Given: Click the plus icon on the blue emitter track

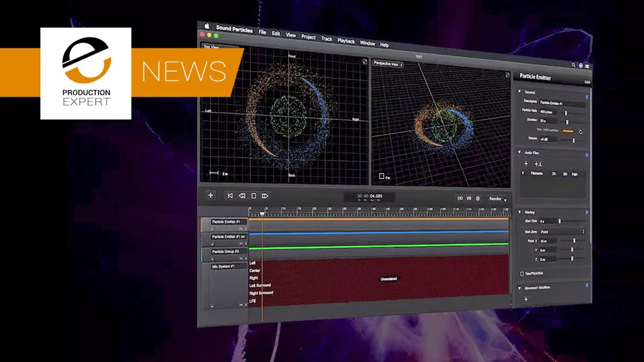Looking at the screenshot, I should coord(213,244).
